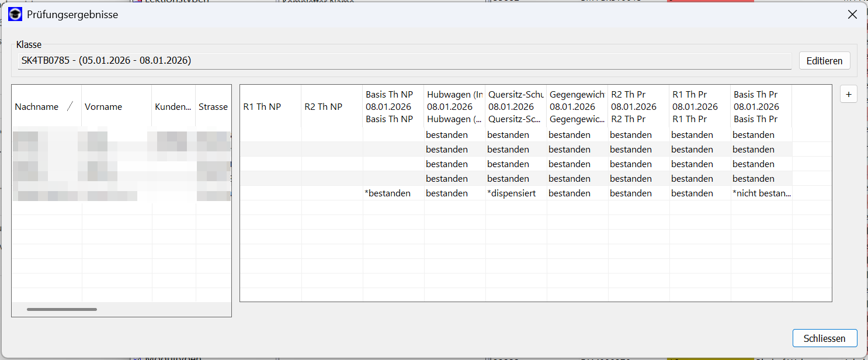Select the Quersitz-Schu column header
This screenshot has height=360, width=868.
pos(516,106)
